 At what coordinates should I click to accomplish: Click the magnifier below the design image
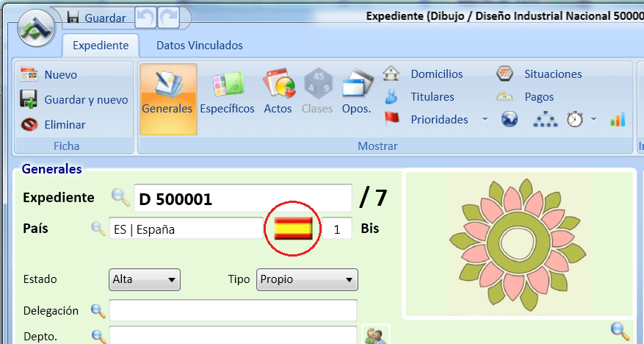tap(620, 332)
